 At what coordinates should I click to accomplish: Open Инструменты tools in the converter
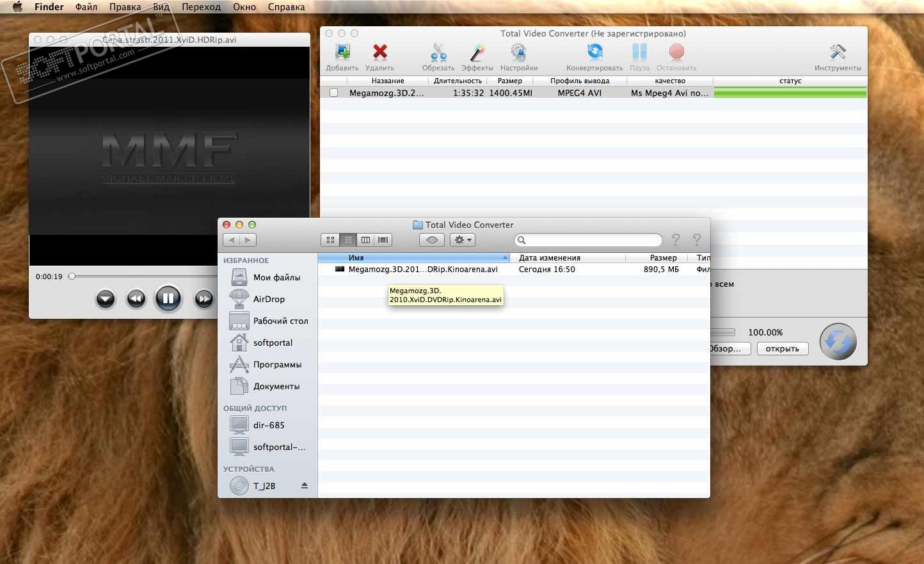pyautogui.click(x=838, y=52)
